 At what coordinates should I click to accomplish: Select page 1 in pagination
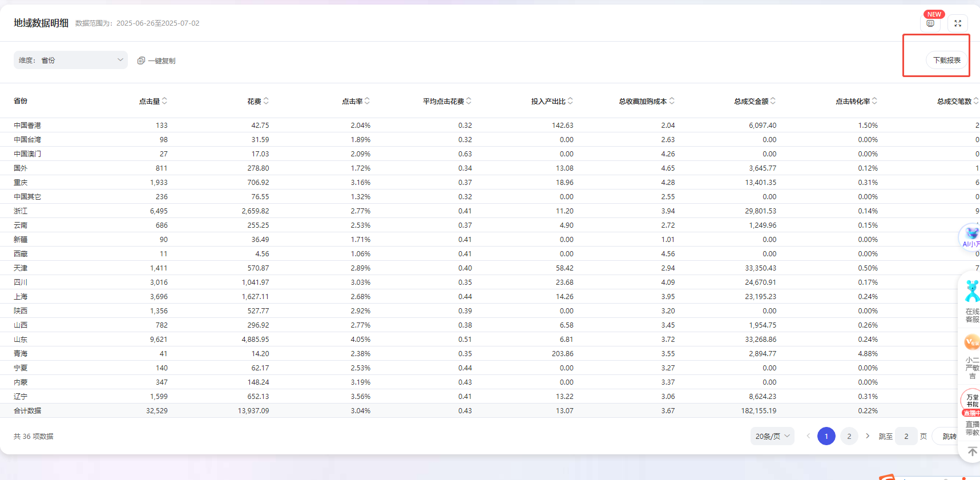pyautogui.click(x=826, y=436)
